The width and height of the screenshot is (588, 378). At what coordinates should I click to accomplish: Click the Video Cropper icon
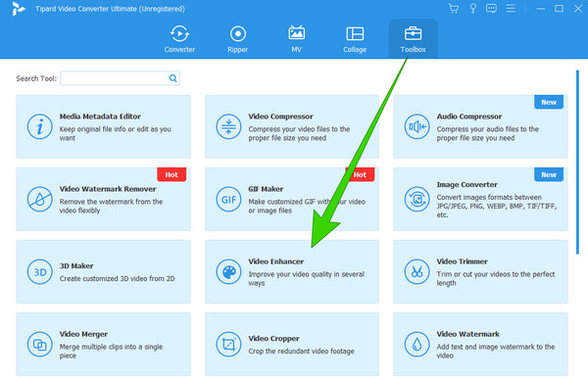(x=228, y=345)
